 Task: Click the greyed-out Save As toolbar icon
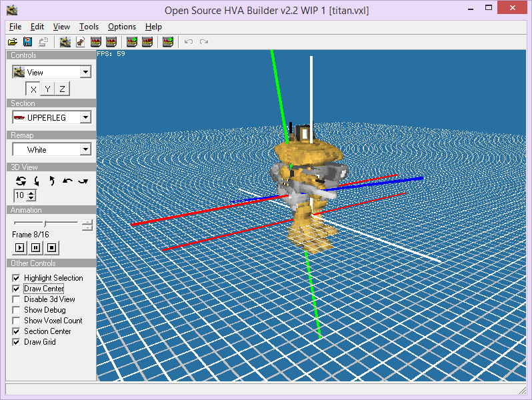(x=43, y=42)
